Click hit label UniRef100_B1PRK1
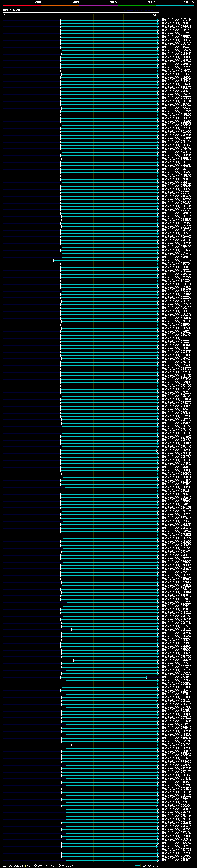This screenshot has height=868, width=197. point(177,81)
